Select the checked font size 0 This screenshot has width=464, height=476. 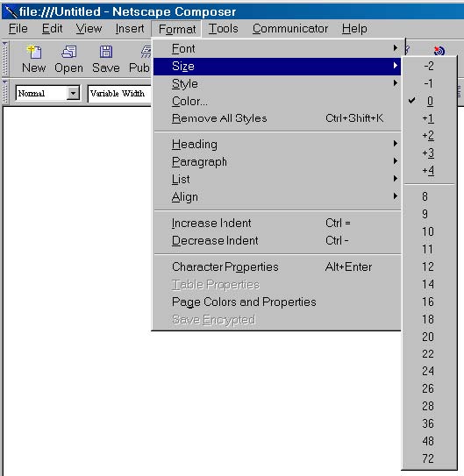[430, 101]
